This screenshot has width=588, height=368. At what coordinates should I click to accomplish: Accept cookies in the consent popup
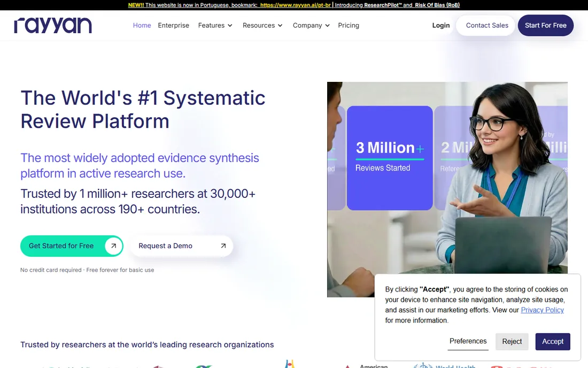point(553,341)
